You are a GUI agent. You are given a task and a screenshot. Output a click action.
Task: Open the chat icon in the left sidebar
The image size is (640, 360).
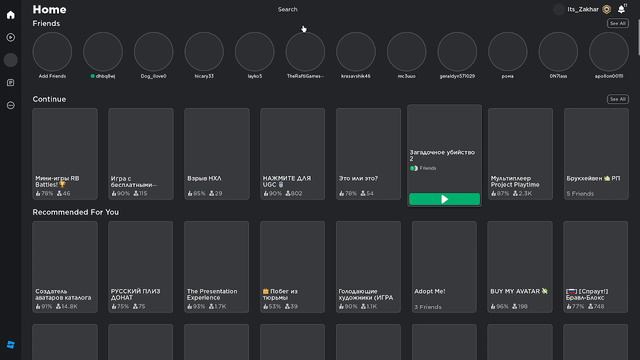11,83
